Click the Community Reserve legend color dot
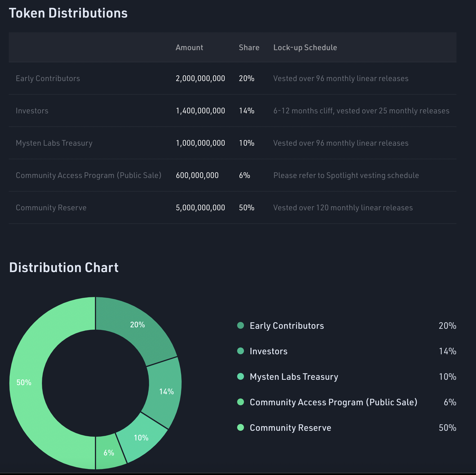476x475 pixels. (240, 427)
